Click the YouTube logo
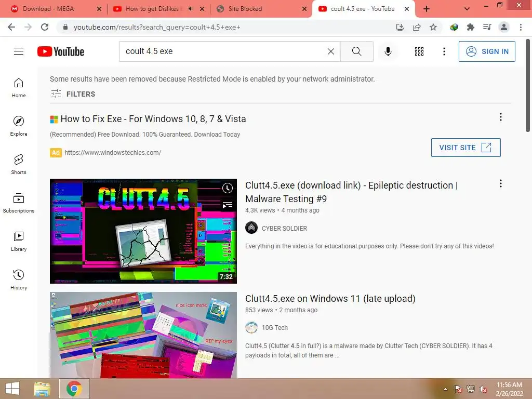532x399 pixels. (x=61, y=51)
